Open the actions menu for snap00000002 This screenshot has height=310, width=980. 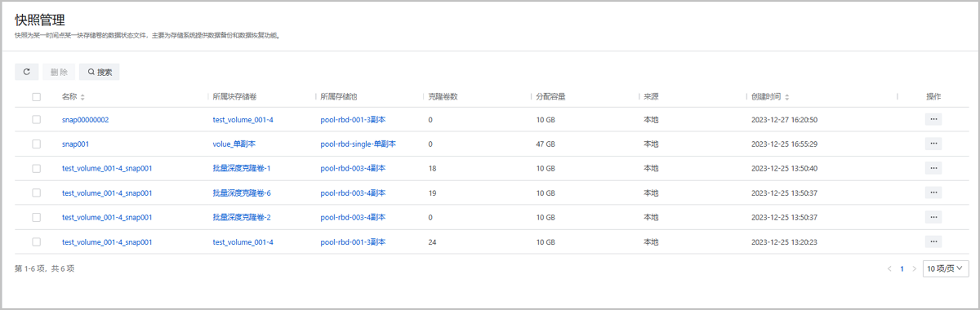933,119
